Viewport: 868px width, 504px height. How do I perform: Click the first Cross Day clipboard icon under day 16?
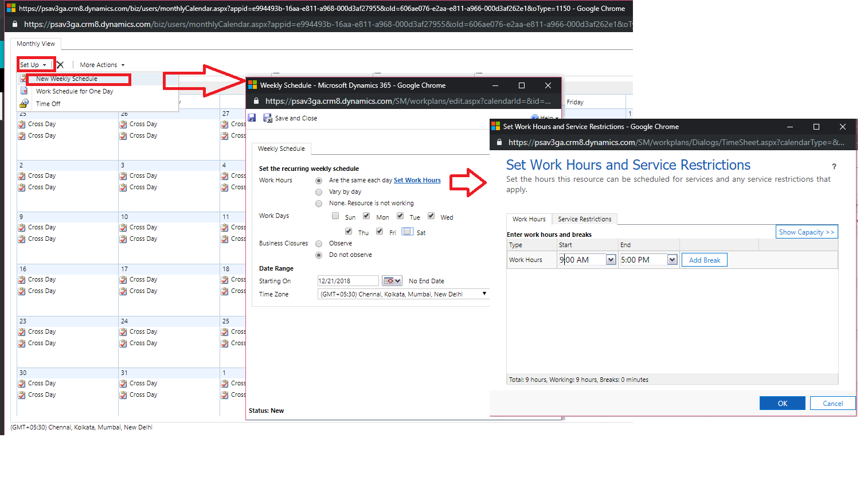coord(22,280)
